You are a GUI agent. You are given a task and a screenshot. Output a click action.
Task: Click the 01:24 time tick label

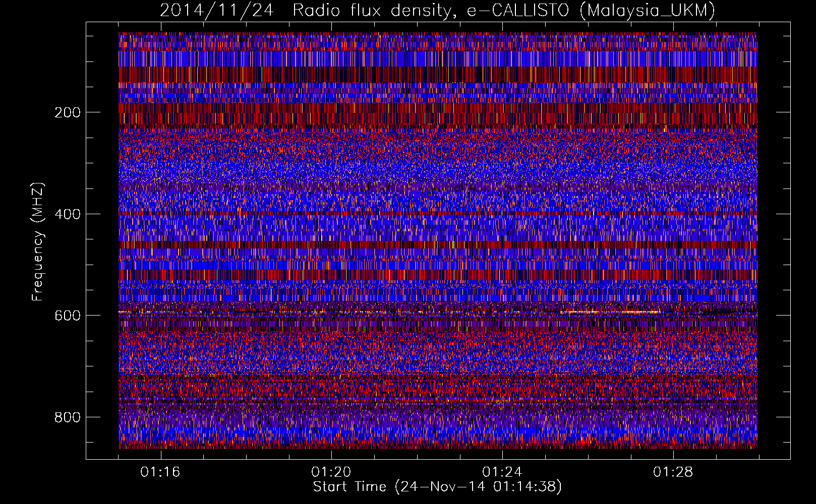[502, 472]
